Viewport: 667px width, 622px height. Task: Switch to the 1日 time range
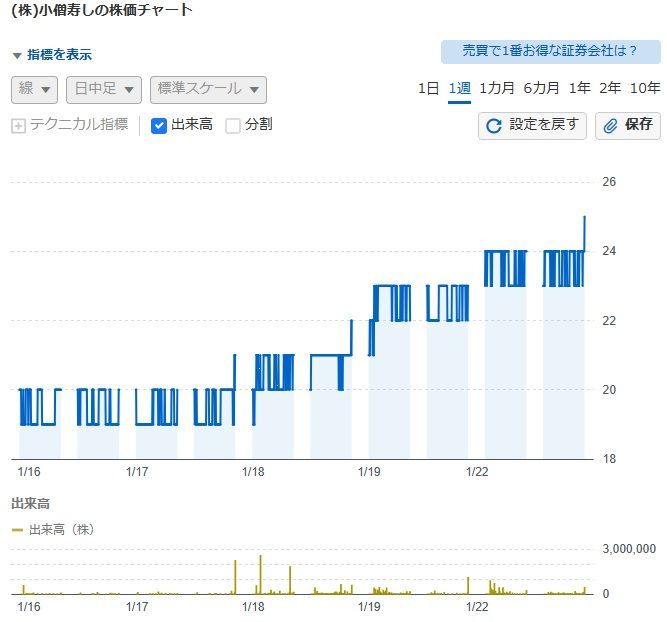pos(428,88)
